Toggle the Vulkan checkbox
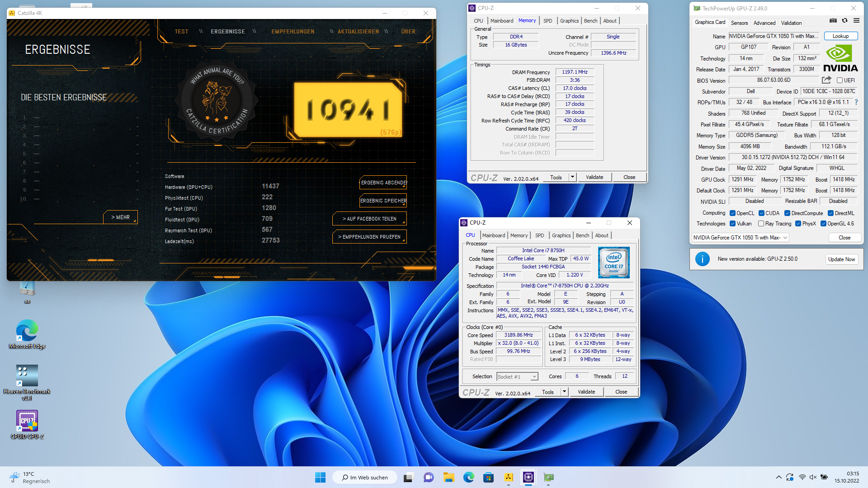 click(732, 224)
